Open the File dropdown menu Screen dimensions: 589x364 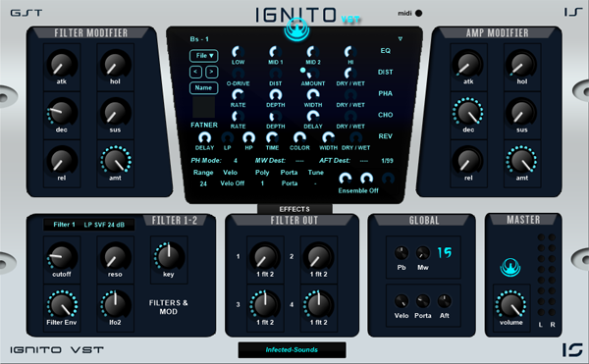click(203, 56)
